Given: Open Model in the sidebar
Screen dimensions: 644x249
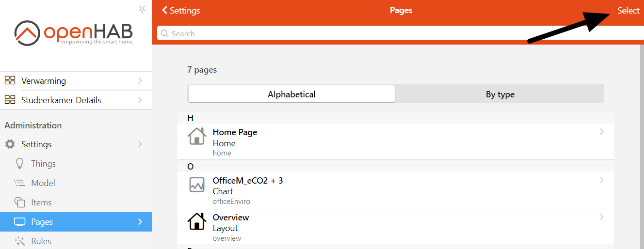Looking at the screenshot, I should coord(43,183).
